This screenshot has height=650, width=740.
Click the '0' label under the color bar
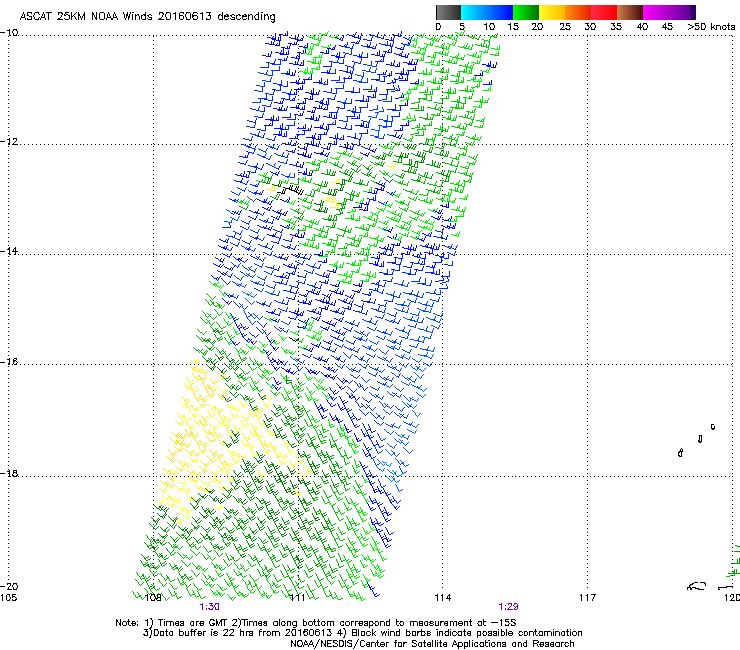pos(438,27)
